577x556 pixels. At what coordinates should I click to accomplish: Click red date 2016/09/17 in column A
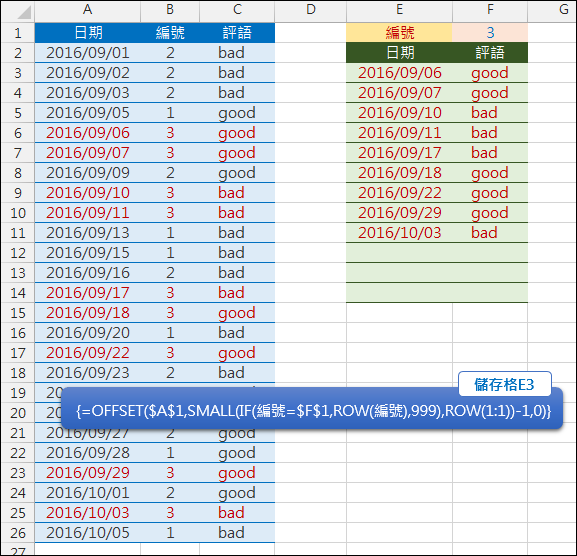(x=88, y=293)
